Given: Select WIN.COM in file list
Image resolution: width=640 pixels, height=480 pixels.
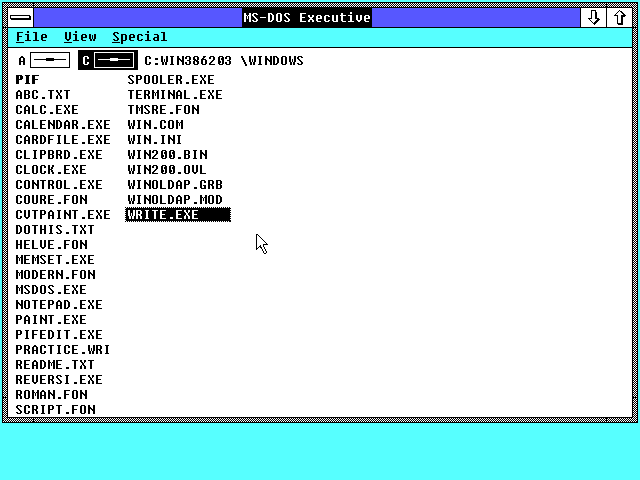Looking at the screenshot, I should click(x=156, y=124).
